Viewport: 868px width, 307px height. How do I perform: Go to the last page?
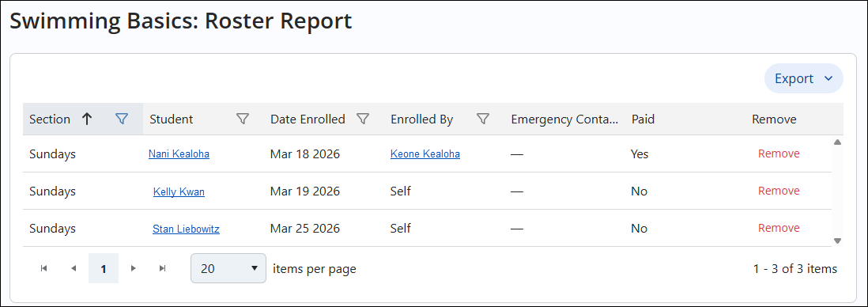pyautogui.click(x=162, y=268)
